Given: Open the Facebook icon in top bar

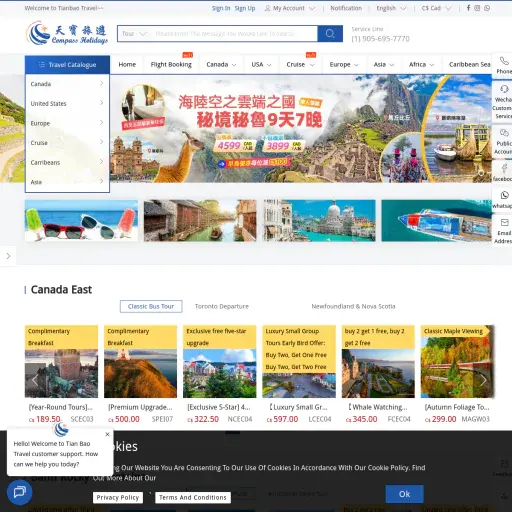Looking at the screenshot, I should pyautogui.click(x=468, y=8).
